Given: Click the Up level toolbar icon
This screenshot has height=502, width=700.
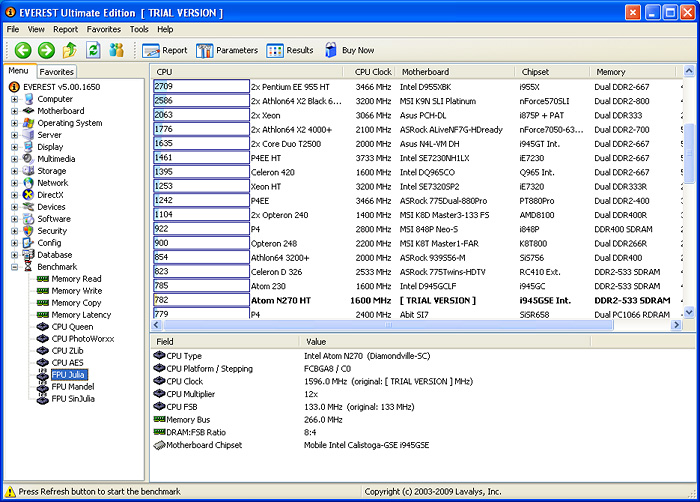Looking at the screenshot, I should pos(69,50).
